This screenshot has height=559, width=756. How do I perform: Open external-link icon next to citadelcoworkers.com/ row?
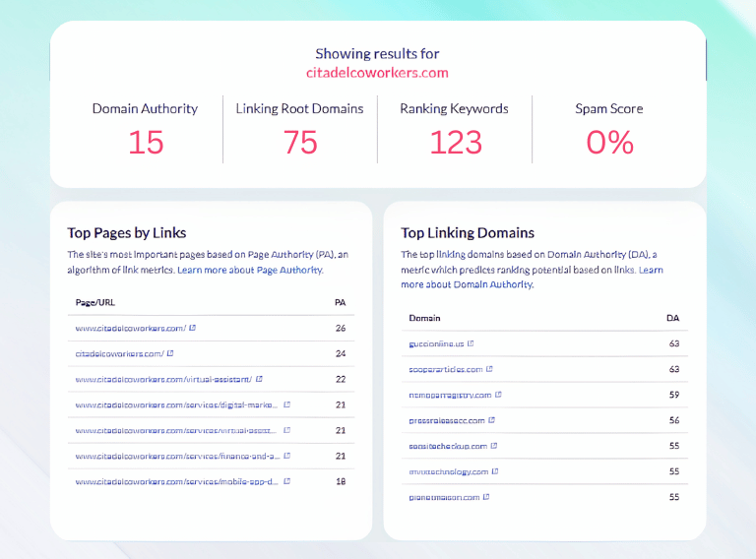170,353
